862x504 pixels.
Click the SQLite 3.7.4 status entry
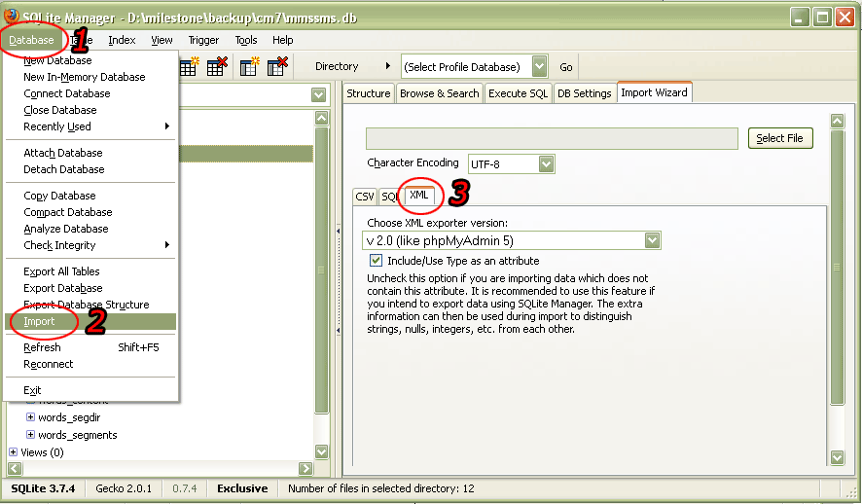[43, 488]
